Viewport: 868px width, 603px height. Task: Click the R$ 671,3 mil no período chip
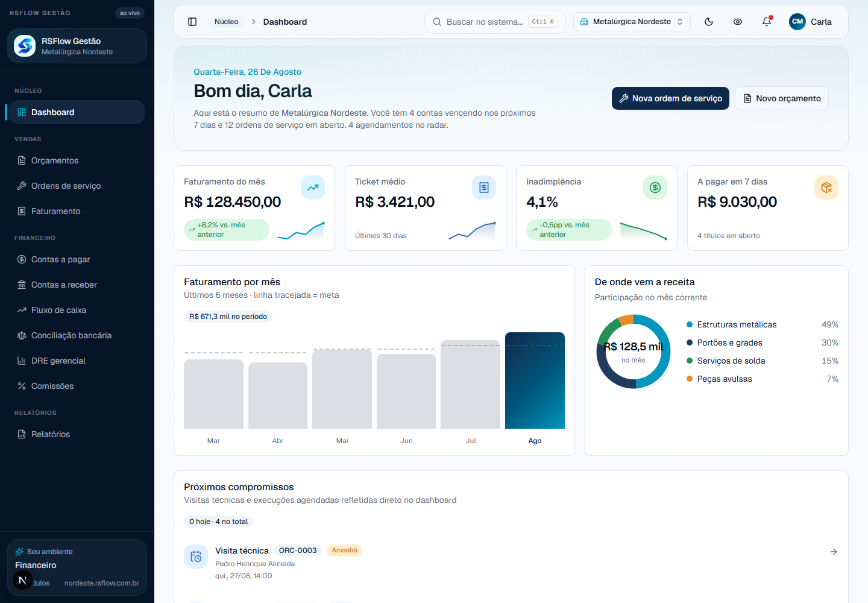pyautogui.click(x=228, y=317)
